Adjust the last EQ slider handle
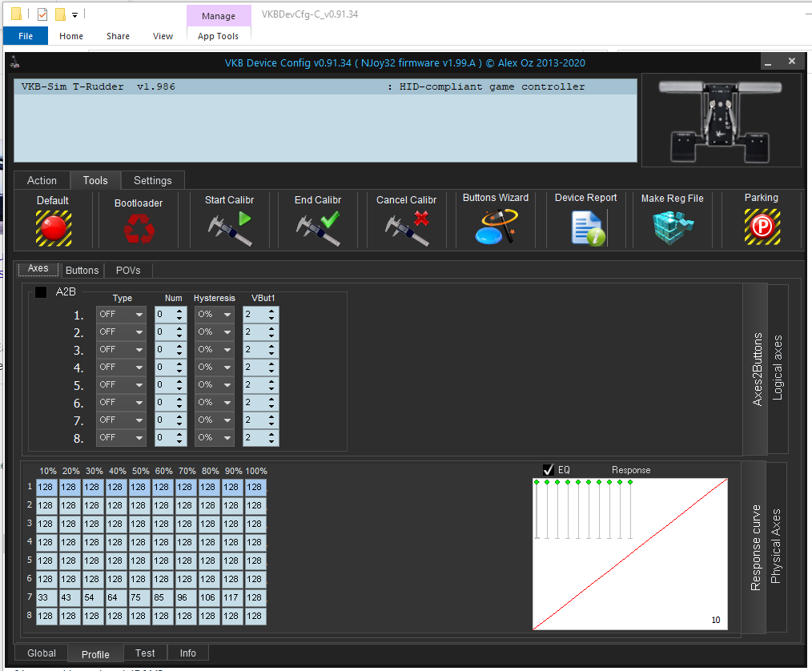 click(630, 482)
